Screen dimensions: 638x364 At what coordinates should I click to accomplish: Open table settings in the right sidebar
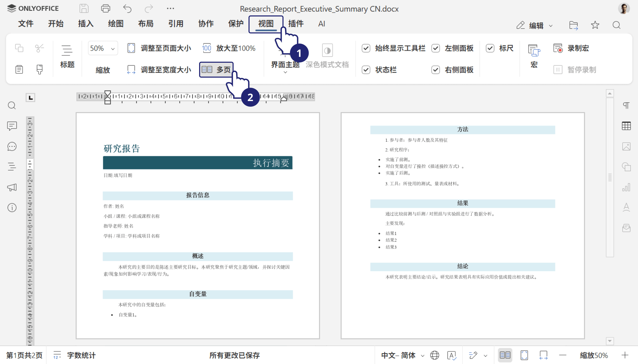pos(627,126)
